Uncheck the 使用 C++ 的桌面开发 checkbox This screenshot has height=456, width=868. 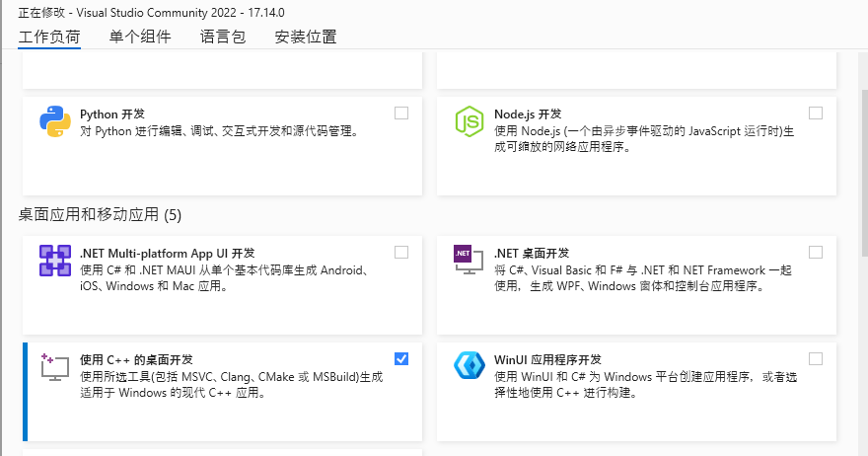(401, 359)
